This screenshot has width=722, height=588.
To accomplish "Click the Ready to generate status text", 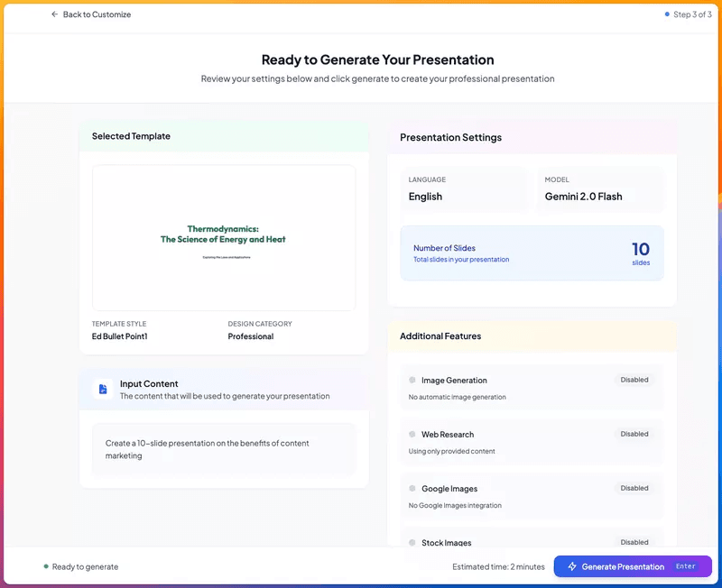I will point(85,567).
